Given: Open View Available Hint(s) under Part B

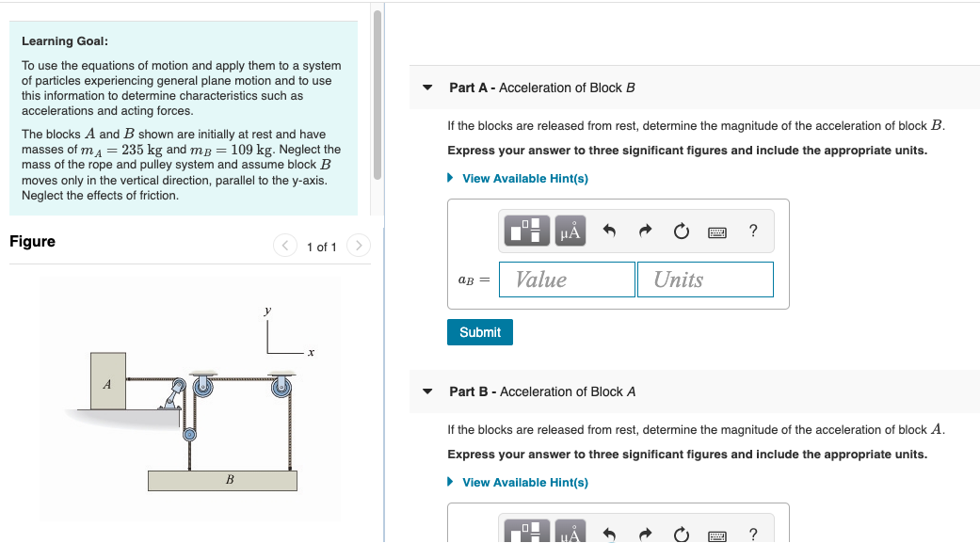Looking at the screenshot, I should (524, 482).
